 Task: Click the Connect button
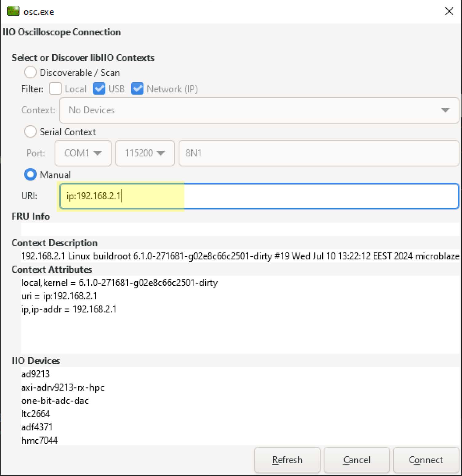tap(426, 460)
